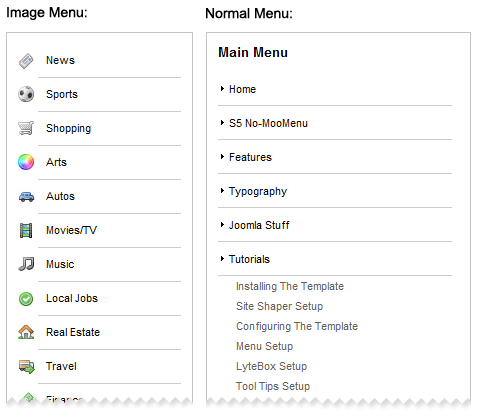Open the Site Shaper Setup link

click(x=280, y=306)
